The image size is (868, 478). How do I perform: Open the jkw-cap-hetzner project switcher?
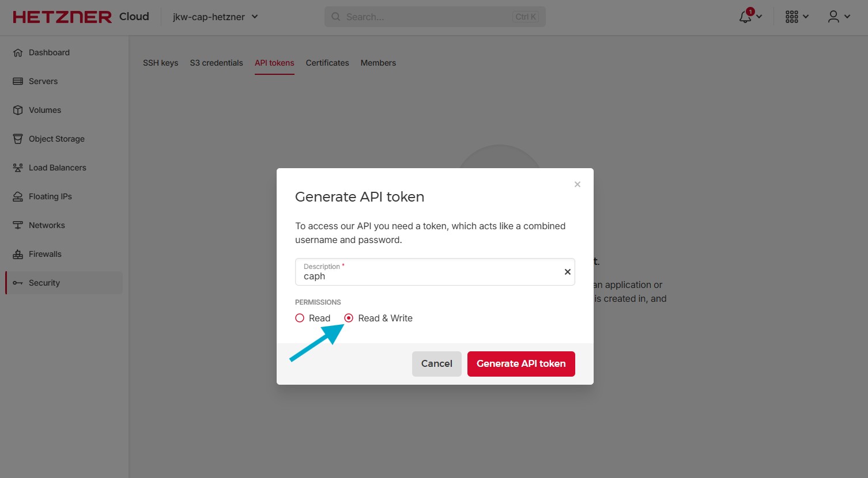214,17
